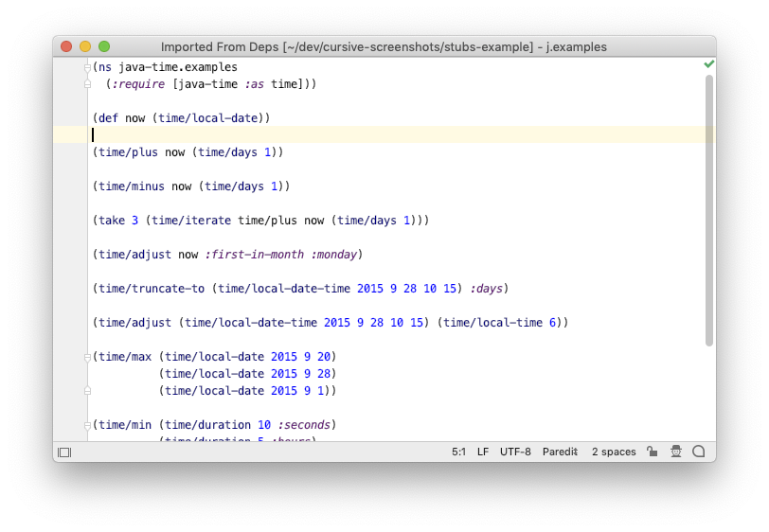This screenshot has height=532, width=769.
Task: Place cursor on java-time.examples namespace name
Action: tap(178, 67)
